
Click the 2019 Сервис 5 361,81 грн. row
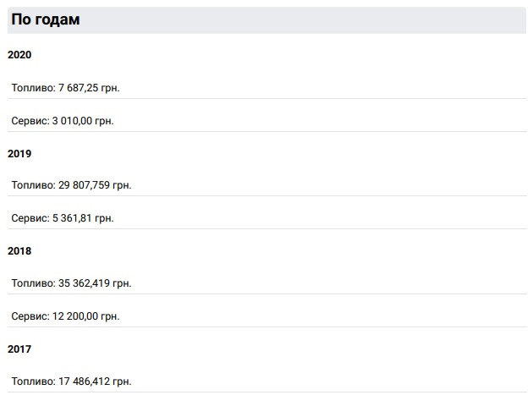point(266,218)
